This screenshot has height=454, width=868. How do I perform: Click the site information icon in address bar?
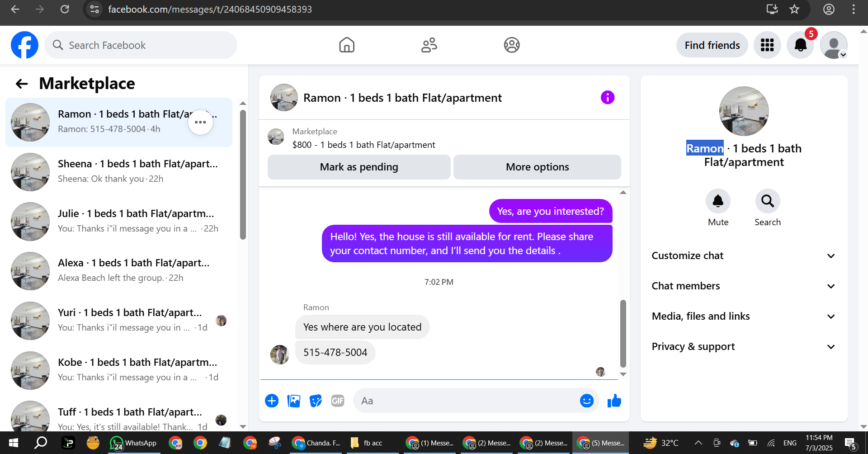point(94,9)
